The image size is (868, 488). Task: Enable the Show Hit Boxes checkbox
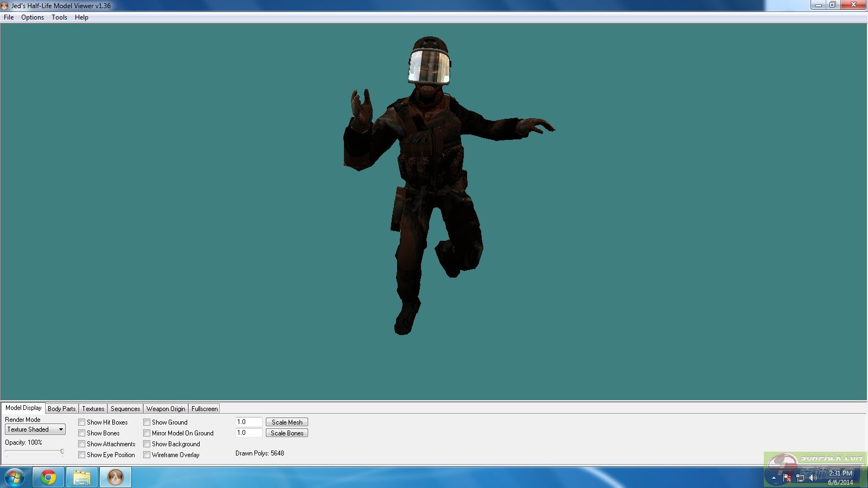(82, 422)
